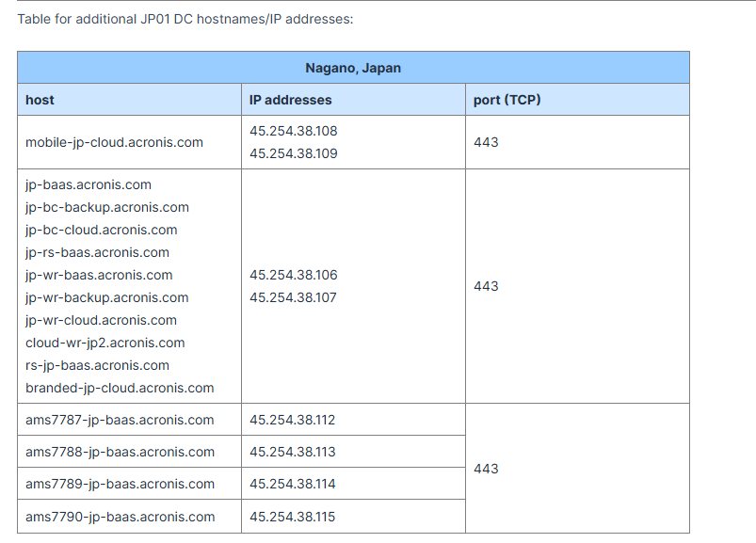
Task: Select hostname cloud-wr-jp2.acronis.com
Action: tap(105, 343)
